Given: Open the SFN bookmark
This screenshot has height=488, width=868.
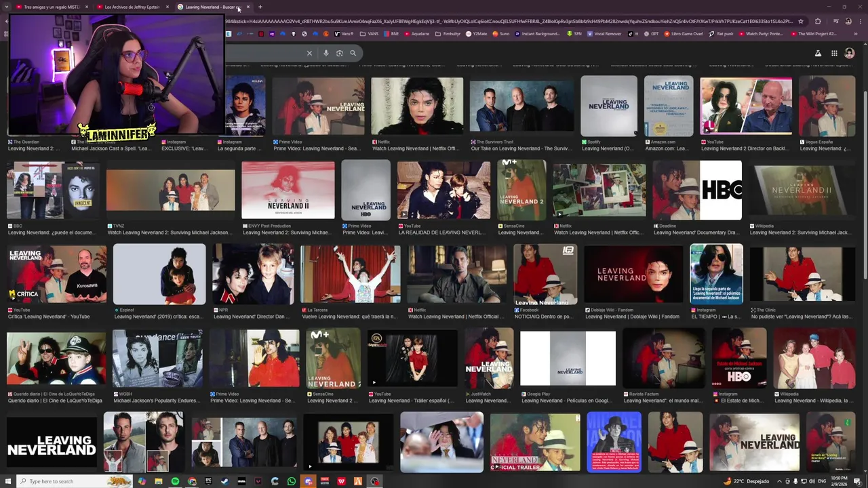Looking at the screenshot, I should 574,34.
